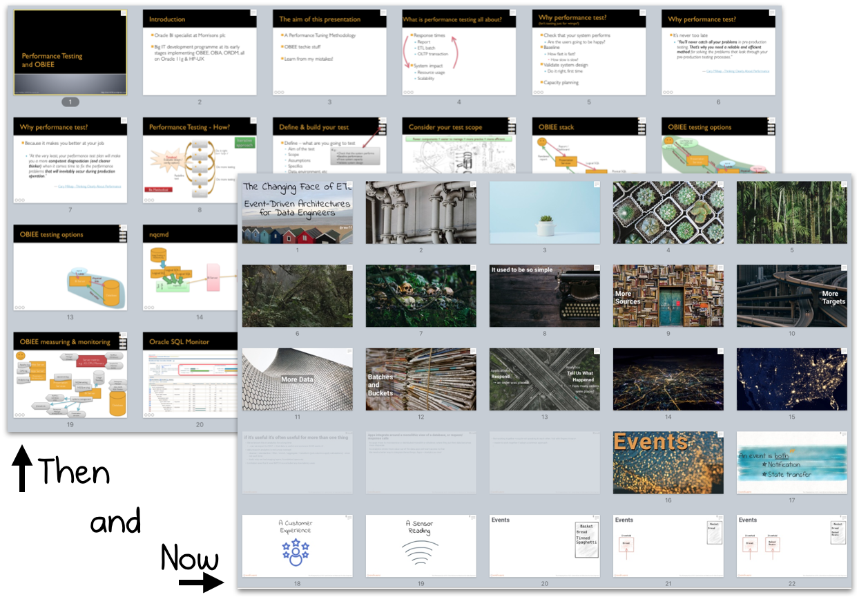The height and width of the screenshot is (615, 868).
Task: Select the An event is both slide
Action: click(791, 462)
